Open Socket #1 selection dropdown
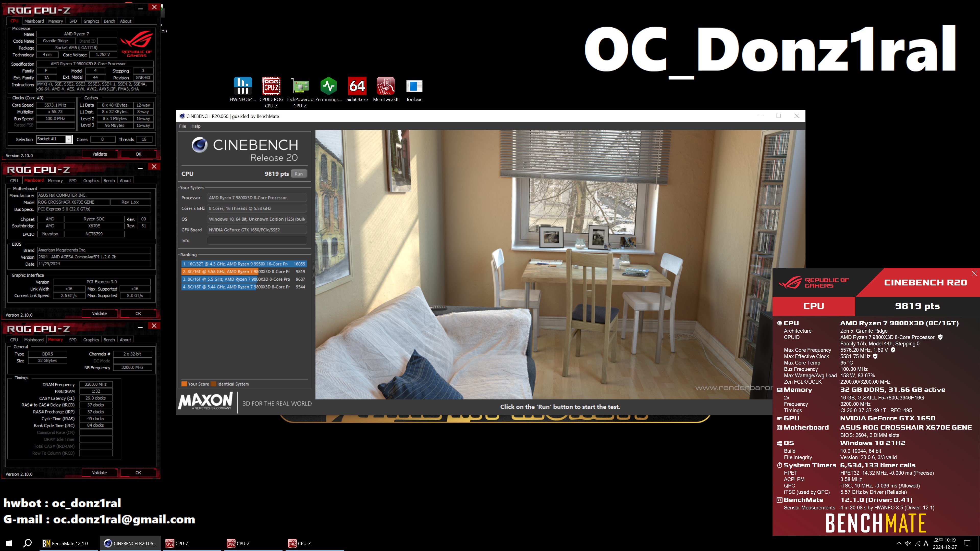 click(68, 140)
